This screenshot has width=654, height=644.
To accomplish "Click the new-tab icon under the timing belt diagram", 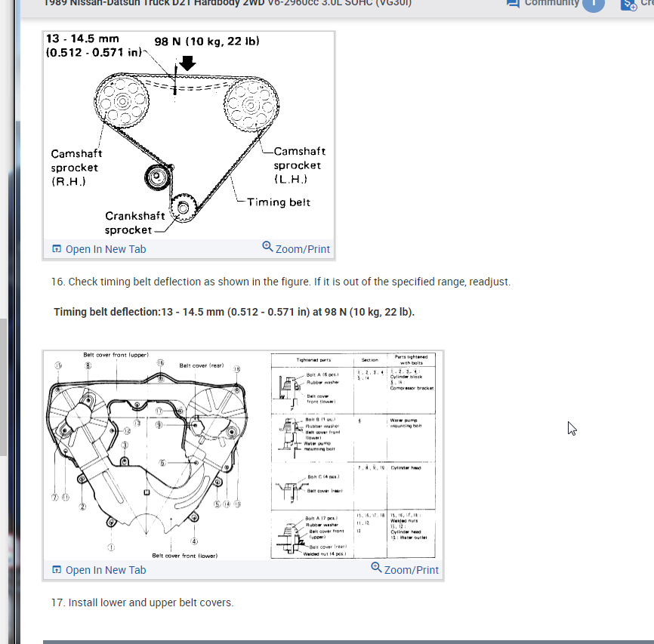I will click(x=57, y=249).
